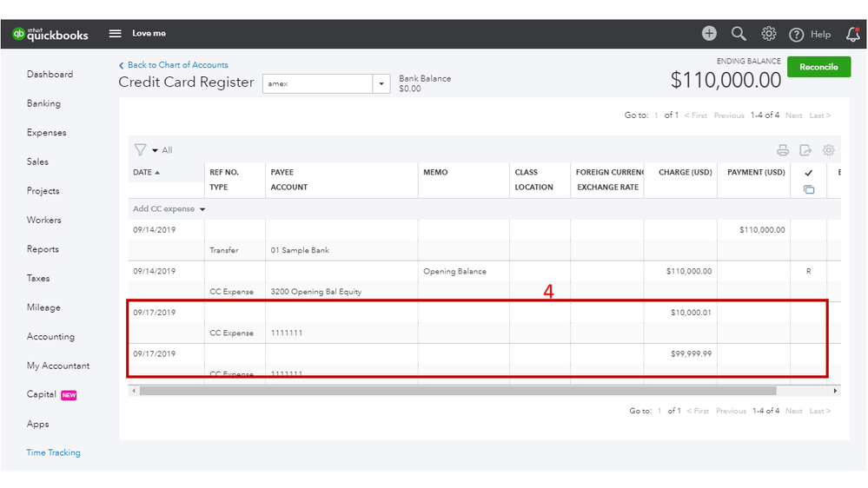
Task: Open the Accounting section
Action: click(50, 336)
